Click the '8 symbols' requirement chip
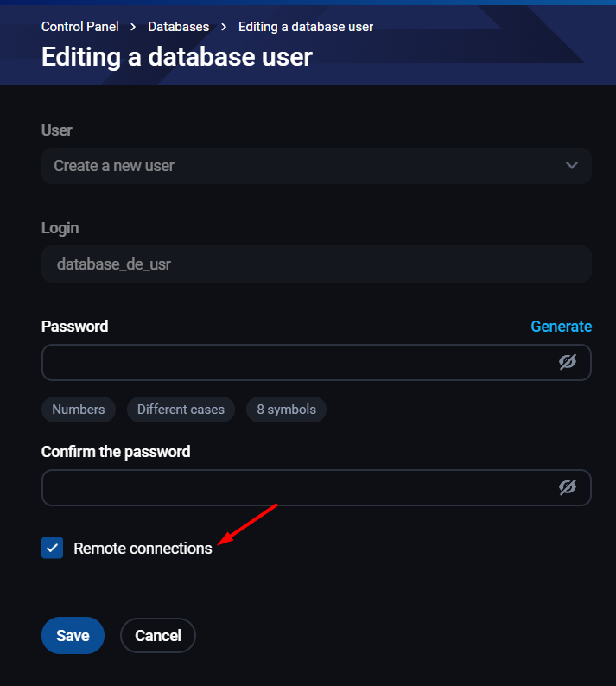 (286, 410)
